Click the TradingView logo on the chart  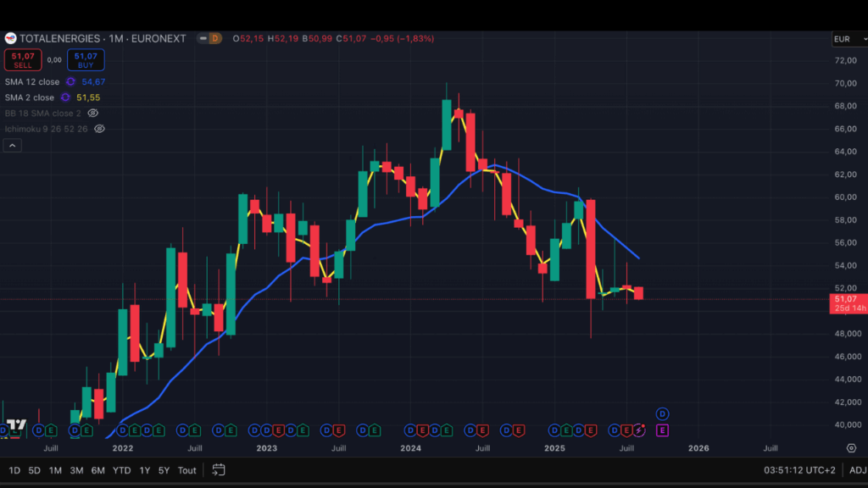[17, 425]
